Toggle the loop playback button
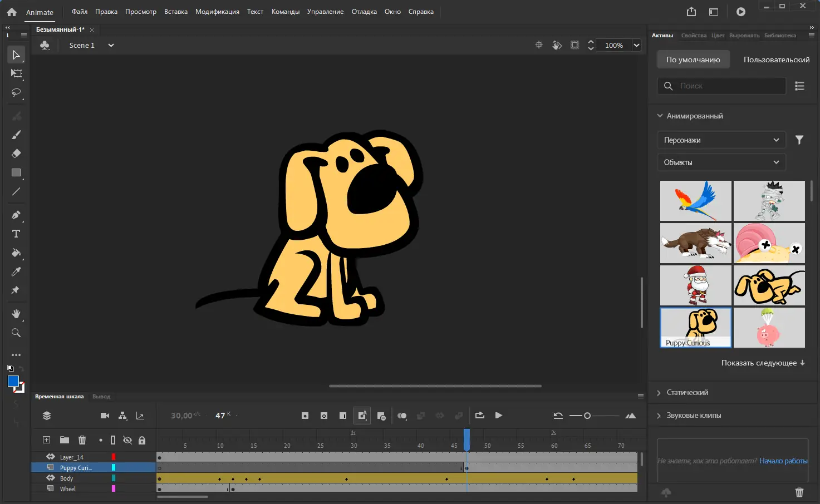The image size is (820, 504). point(479,416)
